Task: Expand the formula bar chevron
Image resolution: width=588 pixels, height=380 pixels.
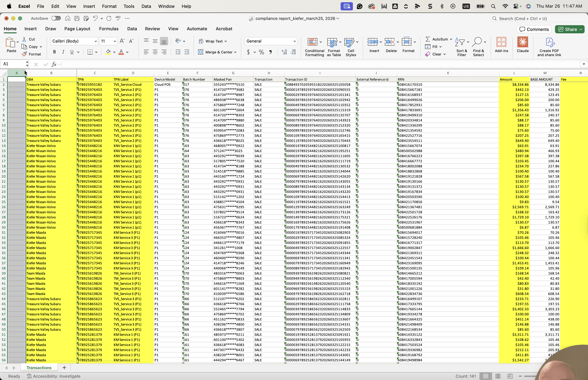Action: 584,64
